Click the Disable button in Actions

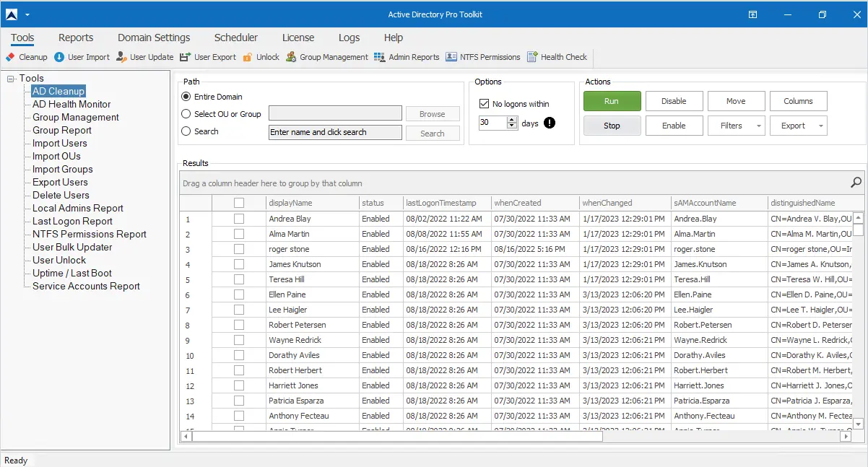click(674, 101)
